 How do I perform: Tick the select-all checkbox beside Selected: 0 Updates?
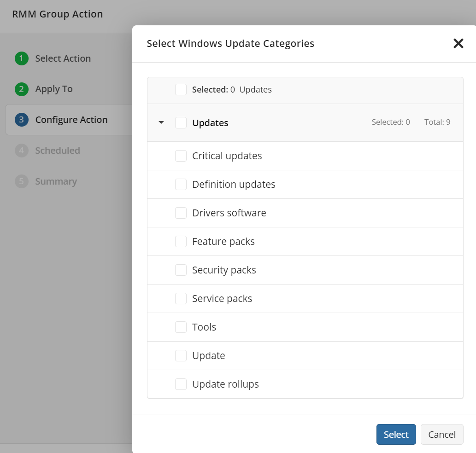[181, 90]
